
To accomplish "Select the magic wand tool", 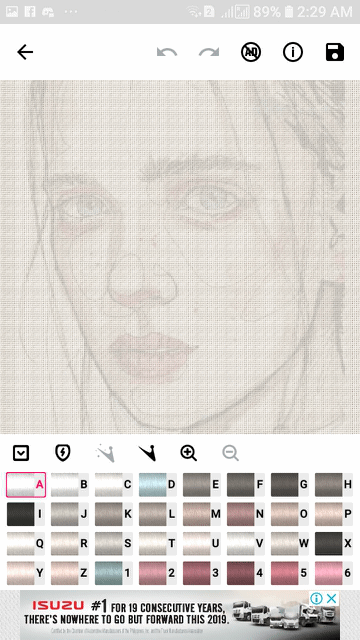I will (x=105, y=453).
